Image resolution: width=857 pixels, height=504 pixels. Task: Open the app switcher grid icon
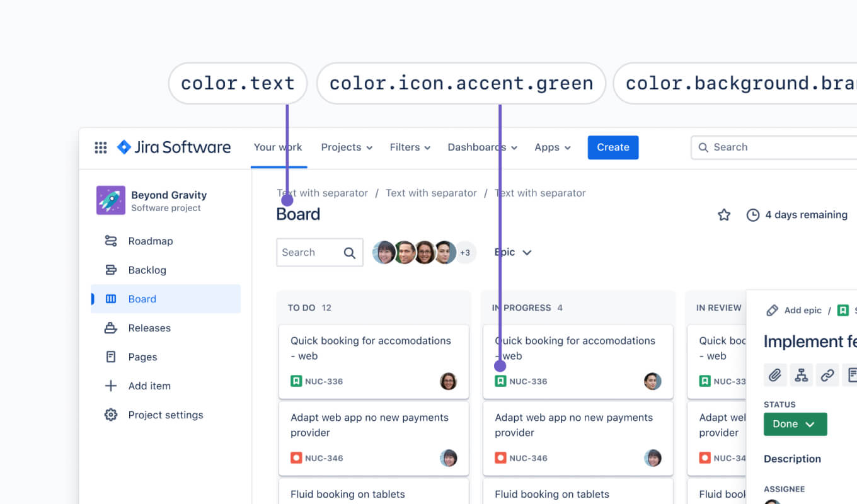(100, 147)
